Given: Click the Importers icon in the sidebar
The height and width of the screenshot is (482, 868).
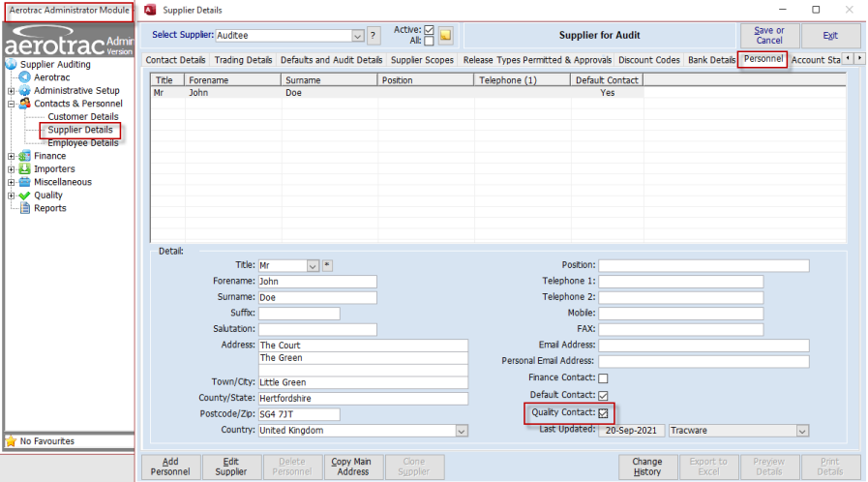Looking at the screenshot, I should pyautogui.click(x=25, y=169).
